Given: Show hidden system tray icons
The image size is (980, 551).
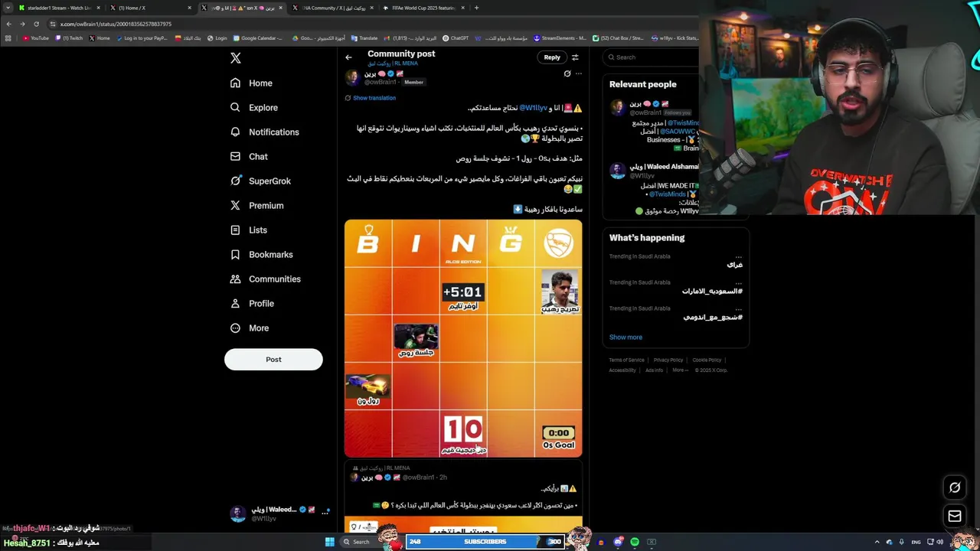Looking at the screenshot, I should 877,542.
